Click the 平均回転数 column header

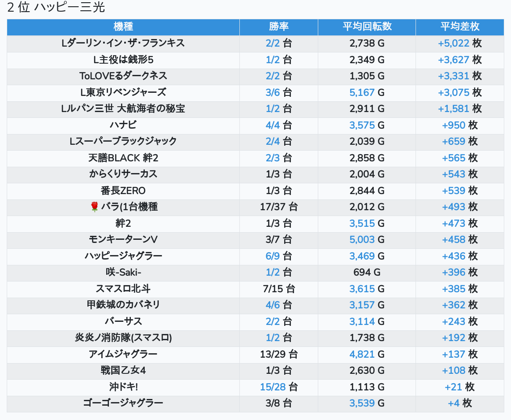(x=367, y=27)
